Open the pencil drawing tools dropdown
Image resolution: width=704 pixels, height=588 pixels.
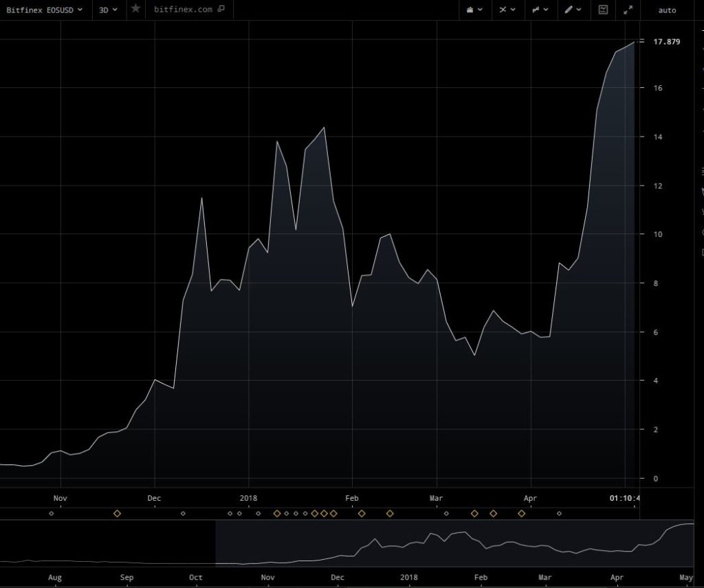click(x=573, y=10)
